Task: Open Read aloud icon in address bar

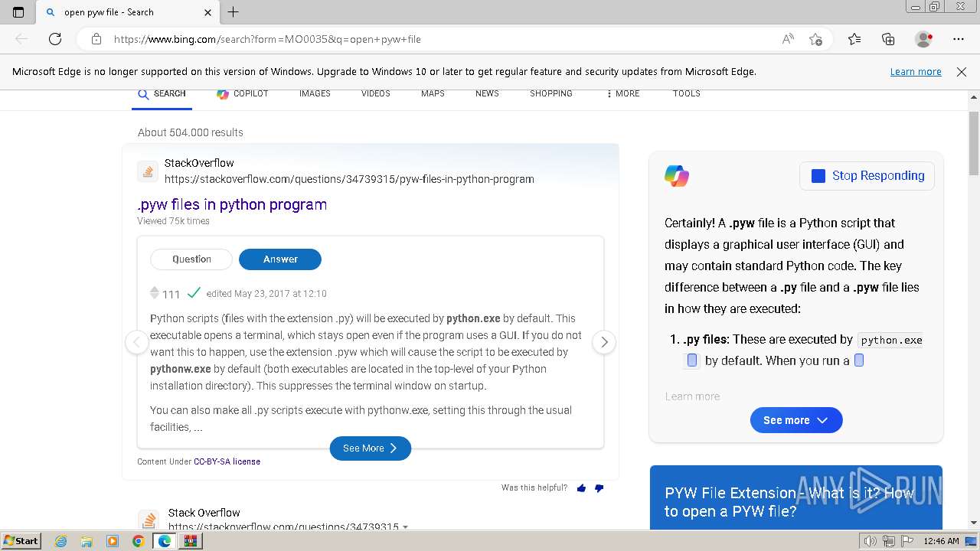Action: (x=788, y=39)
